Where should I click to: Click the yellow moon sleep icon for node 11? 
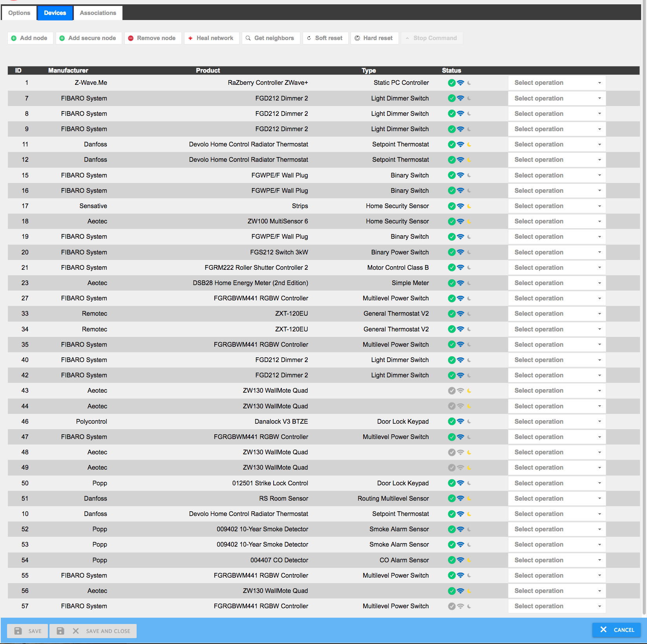pyautogui.click(x=469, y=145)
